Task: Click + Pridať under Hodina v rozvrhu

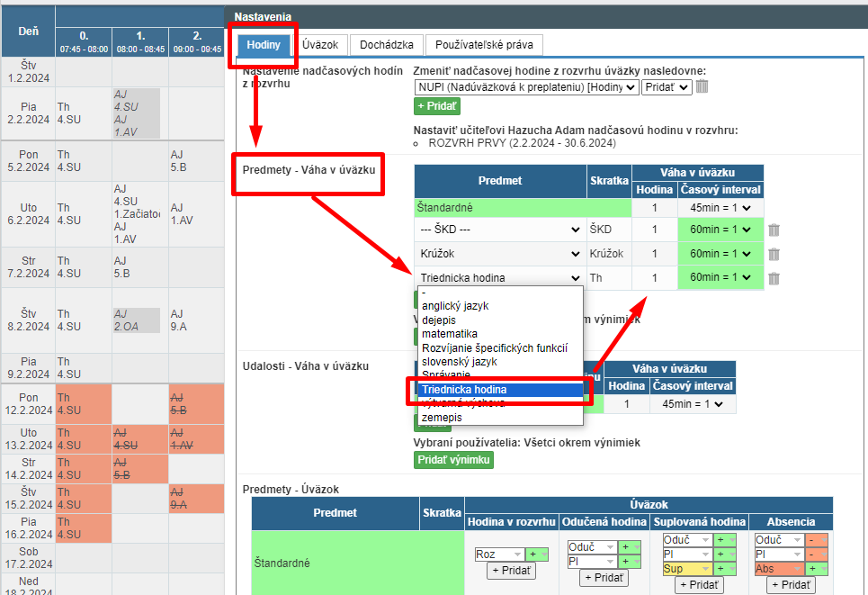Action: pyautogui.click(x=511, y=571)
